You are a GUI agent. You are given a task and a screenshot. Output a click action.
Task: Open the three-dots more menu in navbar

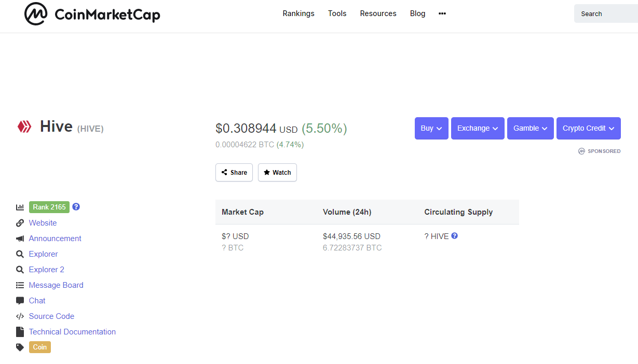442,14
